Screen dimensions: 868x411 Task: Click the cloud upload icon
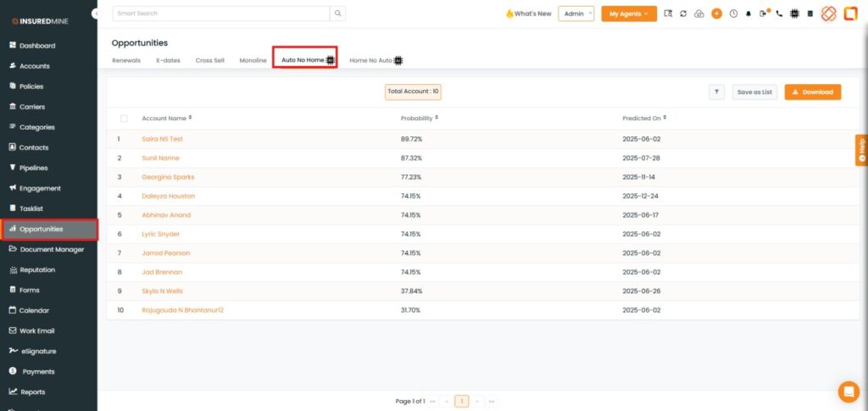[x=698, y=14]
